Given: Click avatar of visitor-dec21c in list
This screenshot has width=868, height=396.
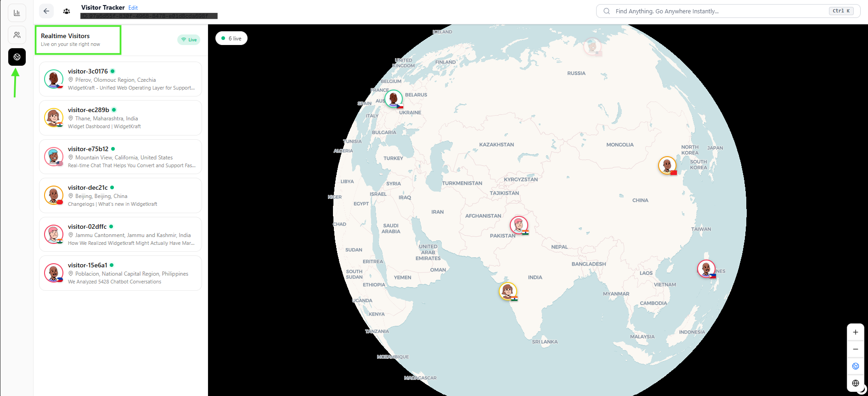Looking at the screenshot, I should (x=54, y=195).
